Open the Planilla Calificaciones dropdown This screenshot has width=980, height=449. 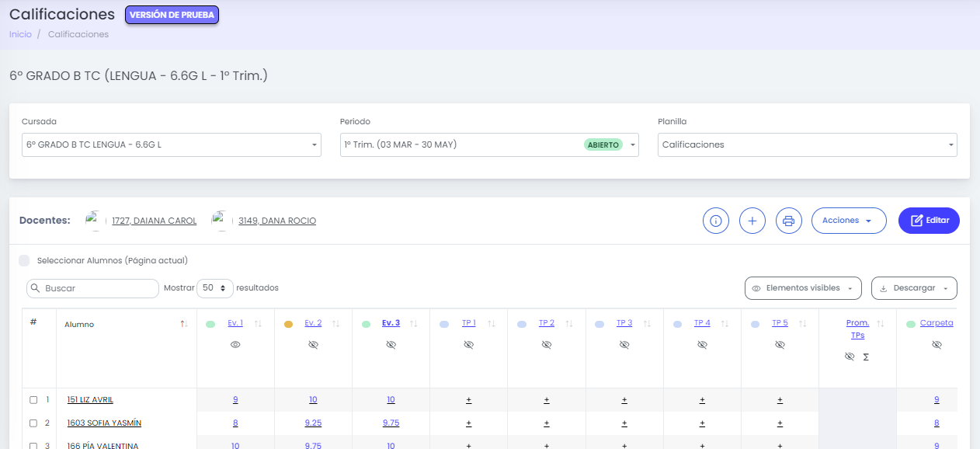(808, 144)
